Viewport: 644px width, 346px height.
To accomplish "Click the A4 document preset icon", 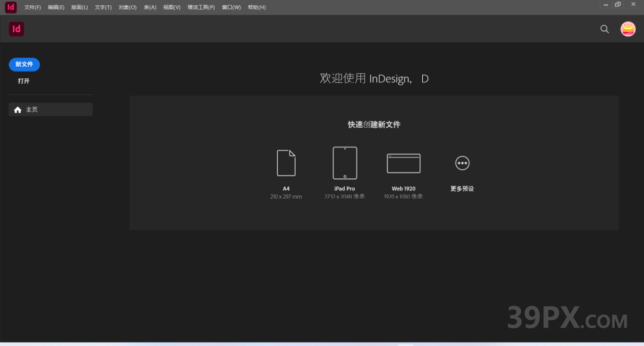I will (x=286, y=163).
